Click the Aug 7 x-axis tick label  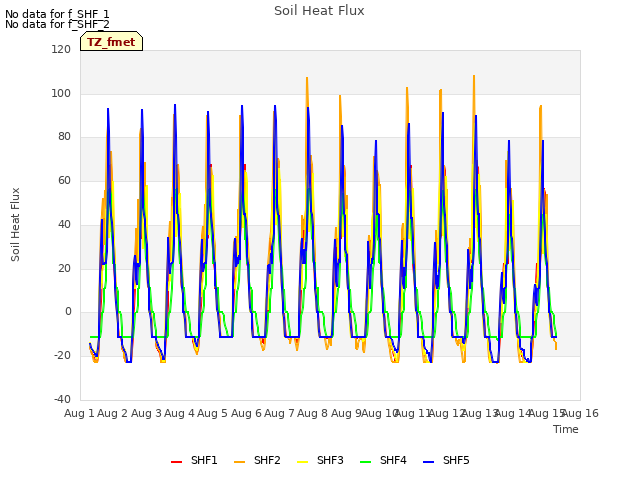pos(279,413)
